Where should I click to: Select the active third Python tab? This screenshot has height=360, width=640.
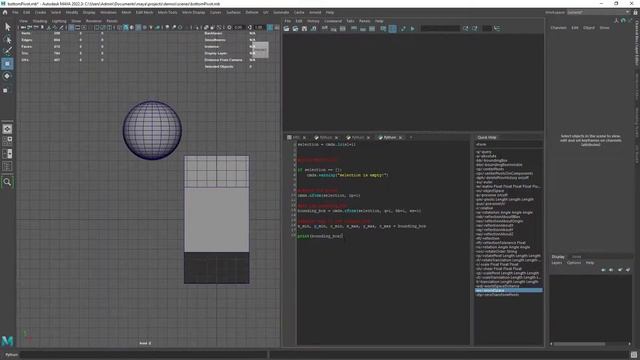click(389, 138)
